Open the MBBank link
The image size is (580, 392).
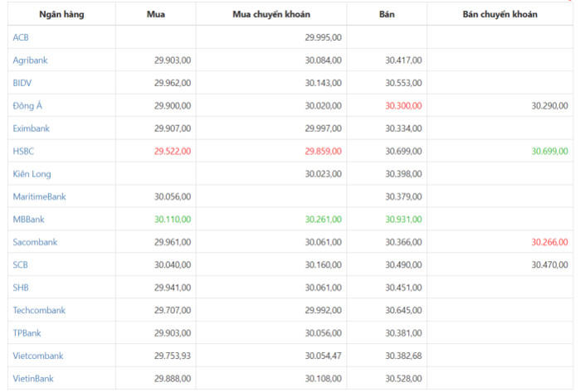pyautogui.click(x=31, y=220)
